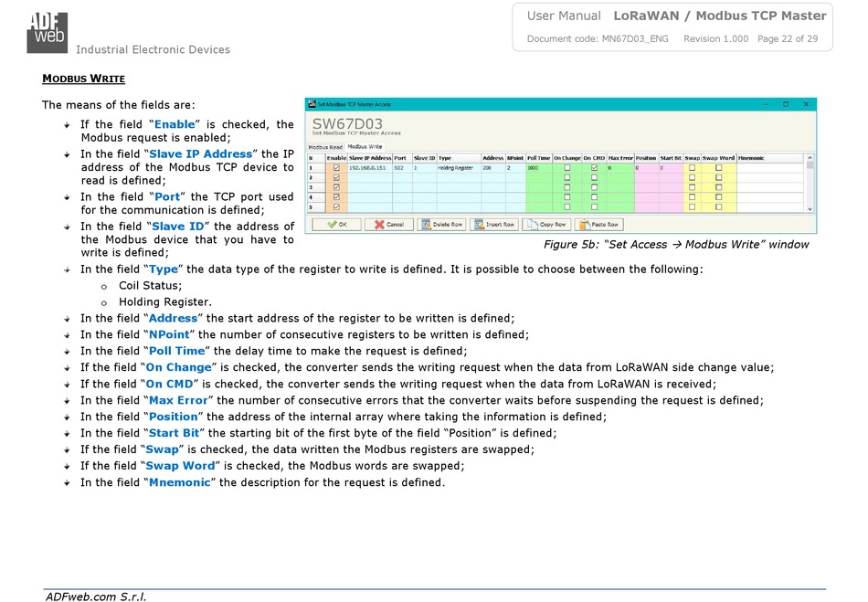
Task: Select the Modbus Write tab
Action: click(x=365, y=146)
